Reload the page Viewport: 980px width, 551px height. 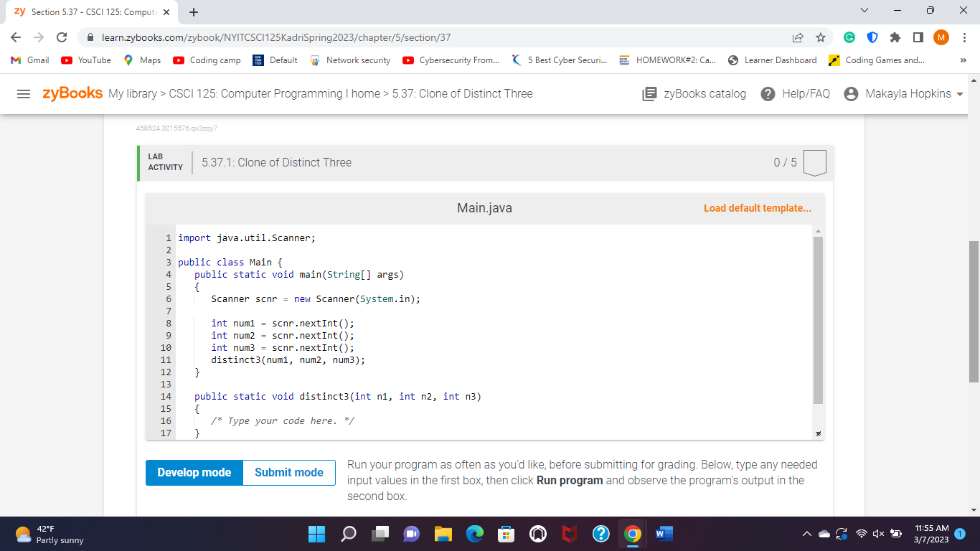click(62, 37)
